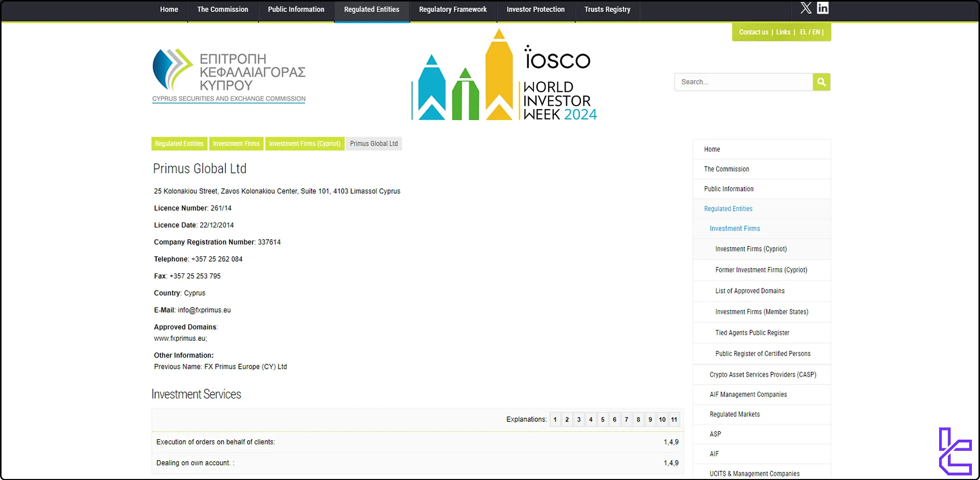Open Tied Agents Public Register
This screenshot has height=480, width=980.
coord(762,333)
